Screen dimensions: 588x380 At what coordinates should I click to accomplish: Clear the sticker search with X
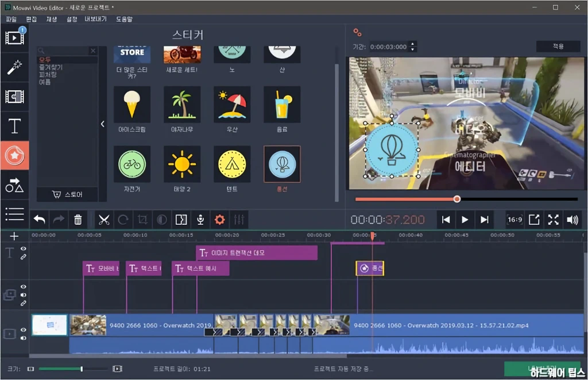click(93, 51)
